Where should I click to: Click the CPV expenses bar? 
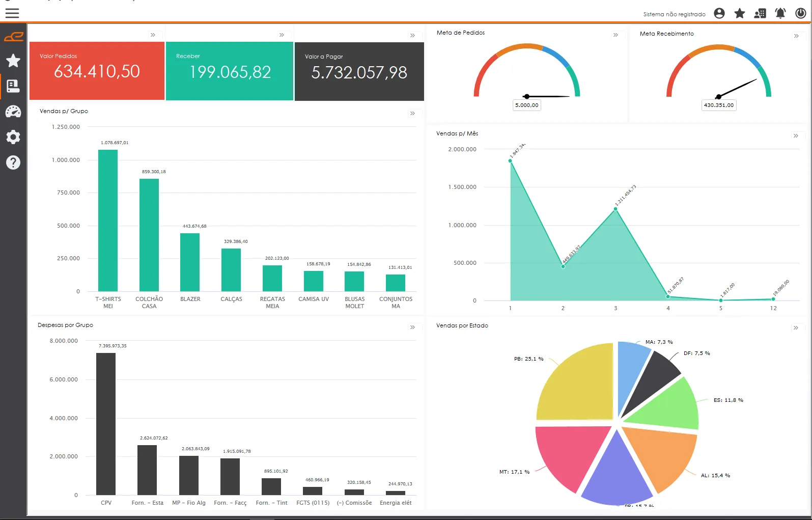[106, 424]
